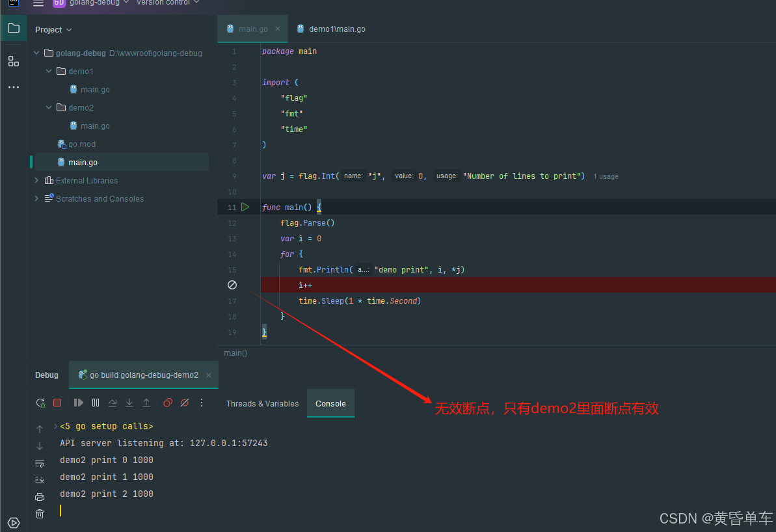776x532 pixels.
Task: Select go.mod in the project tree
Action: click(81, 144)
